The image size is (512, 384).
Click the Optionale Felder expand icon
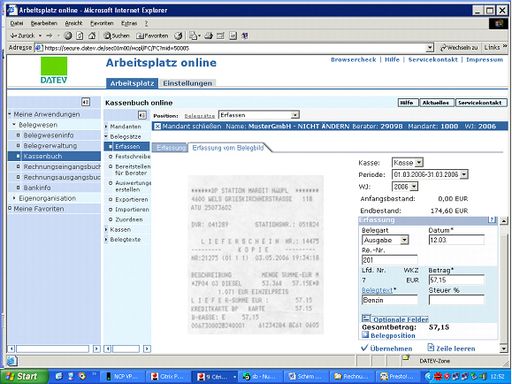(366, 318)
